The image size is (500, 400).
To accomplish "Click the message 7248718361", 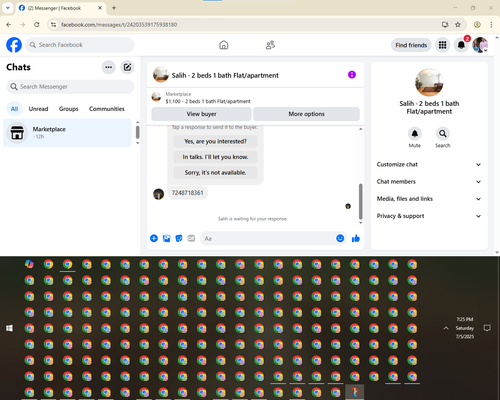I will (187, 193).
